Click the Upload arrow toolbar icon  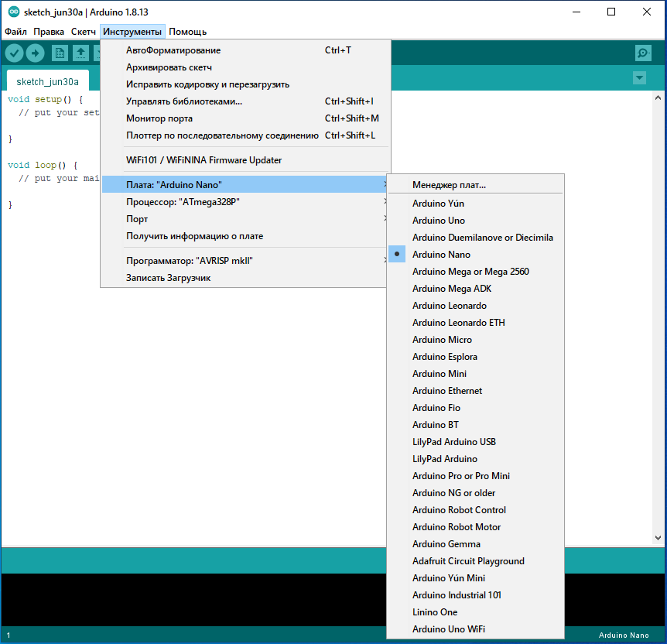click(36, 53)
